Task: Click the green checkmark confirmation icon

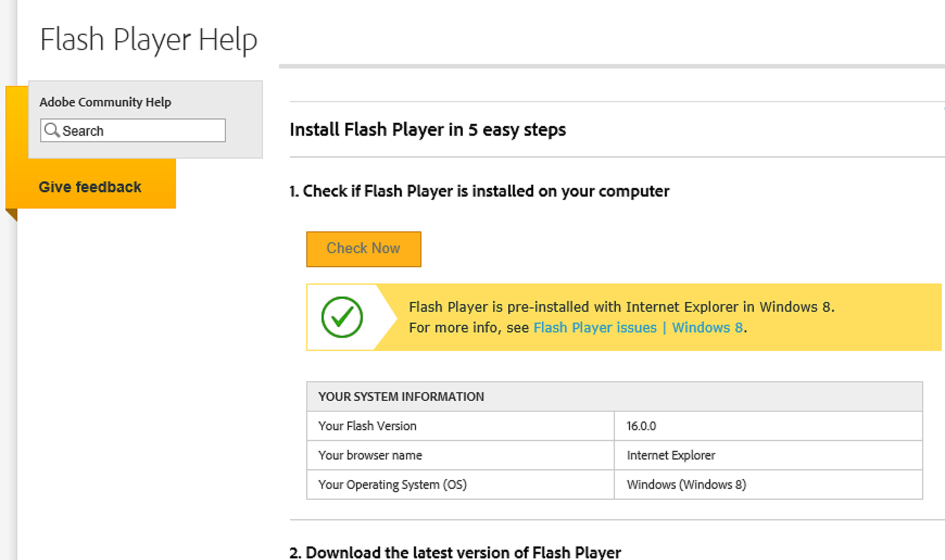Action: point(344,317)
